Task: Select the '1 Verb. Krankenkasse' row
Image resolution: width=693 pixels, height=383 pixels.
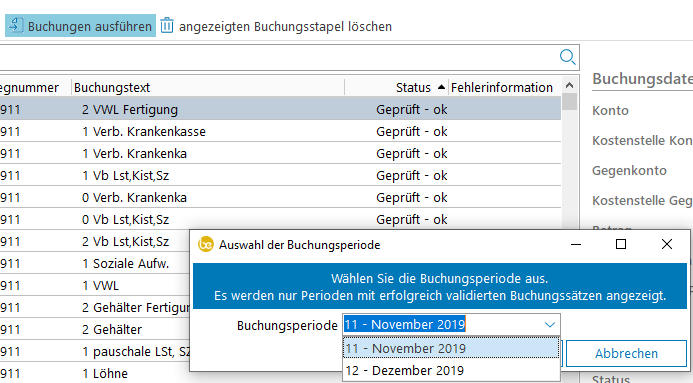Action: coord(280,131)
